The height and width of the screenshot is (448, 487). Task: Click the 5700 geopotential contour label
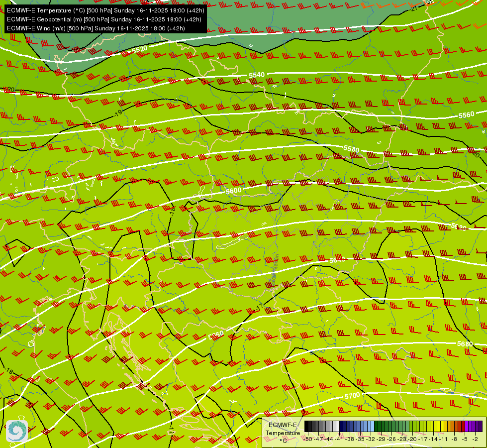tap(352, 396)
